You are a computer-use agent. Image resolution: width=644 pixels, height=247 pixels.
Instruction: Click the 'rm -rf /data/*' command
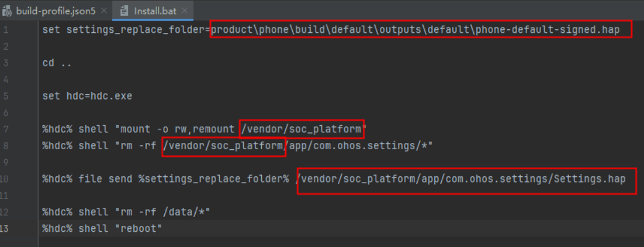(x=162, y=212)
